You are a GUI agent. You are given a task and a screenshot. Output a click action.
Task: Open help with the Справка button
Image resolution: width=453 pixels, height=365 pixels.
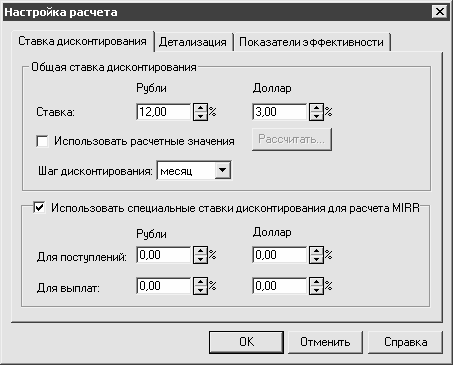click(x=405, y=342)
